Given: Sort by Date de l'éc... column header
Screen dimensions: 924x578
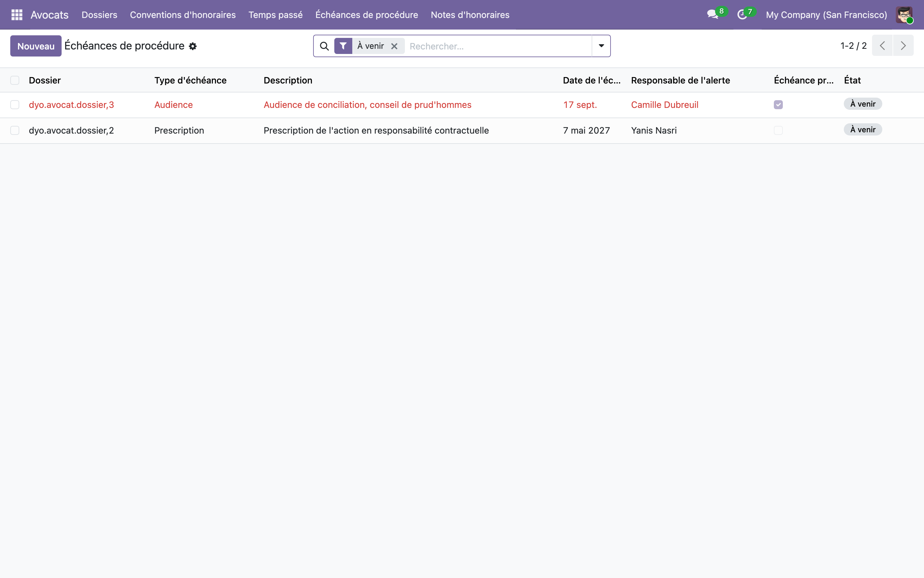Looking at the screenshot, I should tap(591, 80).
